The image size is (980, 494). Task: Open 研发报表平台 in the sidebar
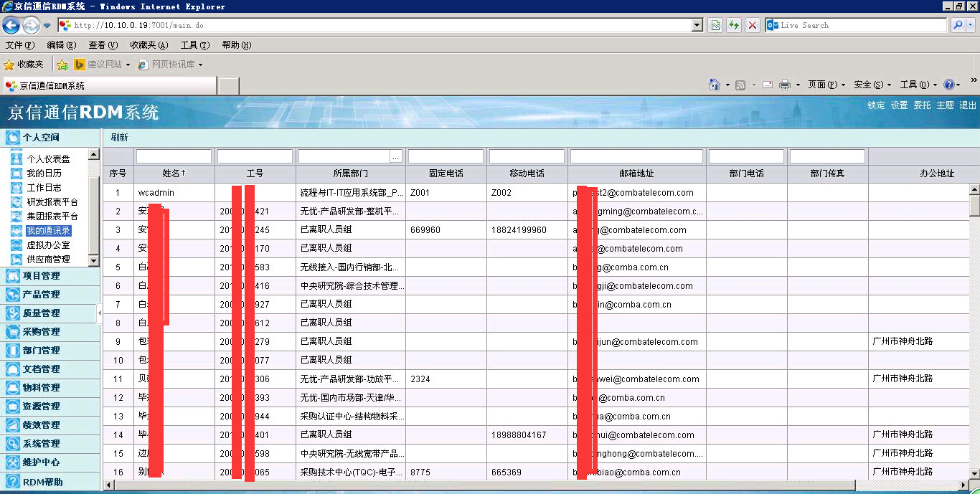click(52, 202)
